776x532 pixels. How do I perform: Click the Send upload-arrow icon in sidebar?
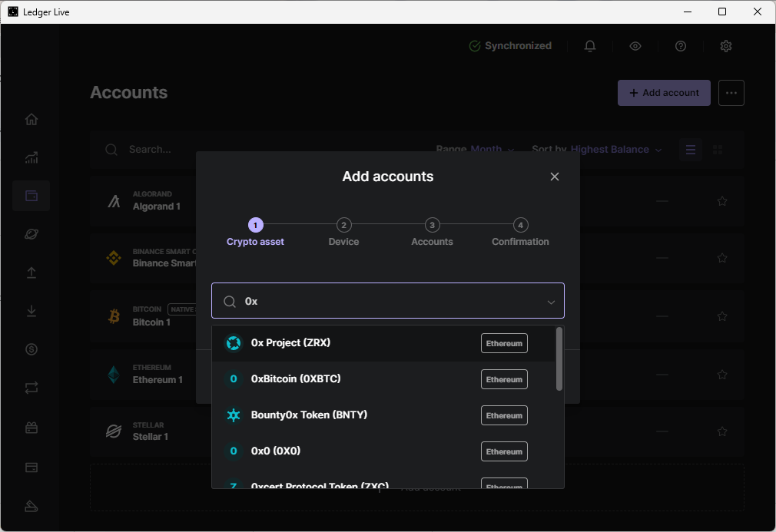(x=32, y=273)
